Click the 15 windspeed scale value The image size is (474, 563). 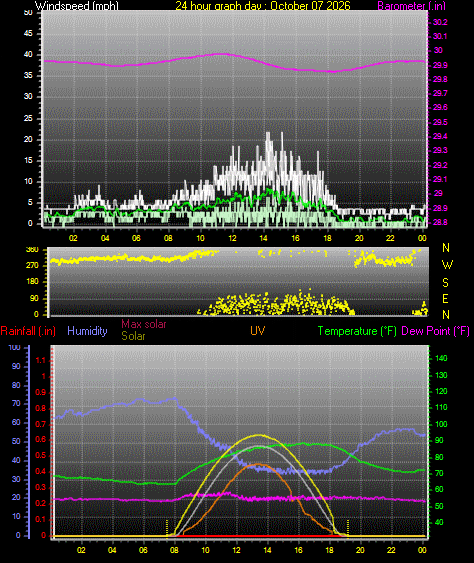28,160
